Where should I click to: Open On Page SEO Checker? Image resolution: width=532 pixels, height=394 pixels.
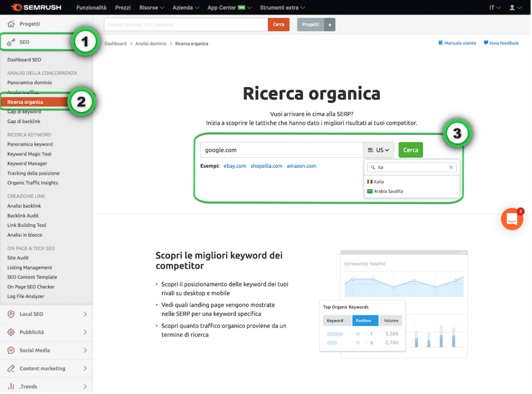point(31,287)
